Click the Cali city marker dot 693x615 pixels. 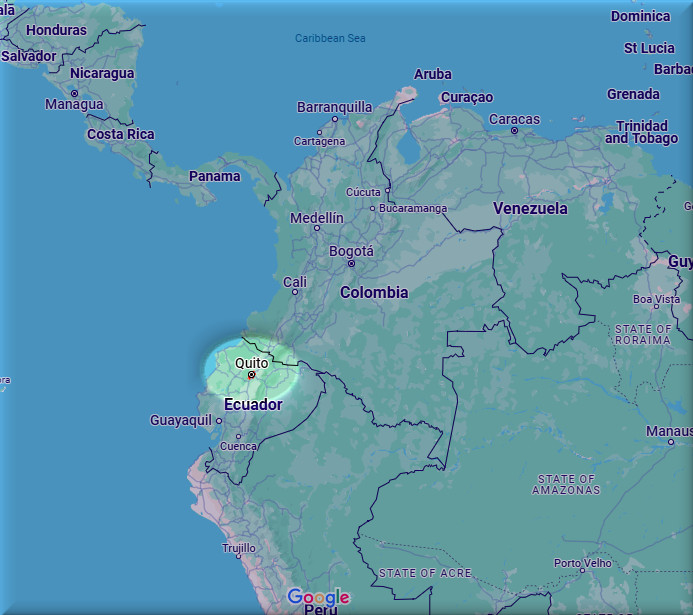295,293
